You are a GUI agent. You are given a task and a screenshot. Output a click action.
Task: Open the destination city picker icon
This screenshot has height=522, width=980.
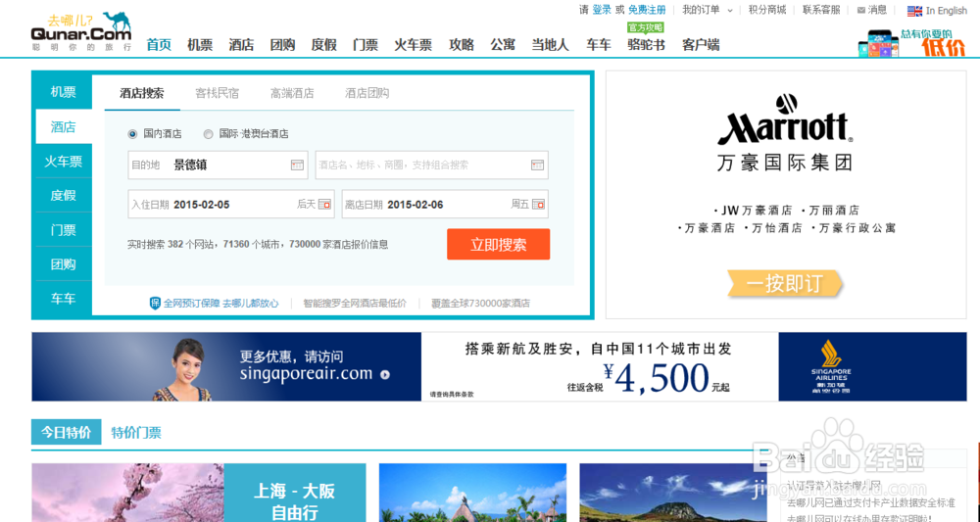pos(297,165)
